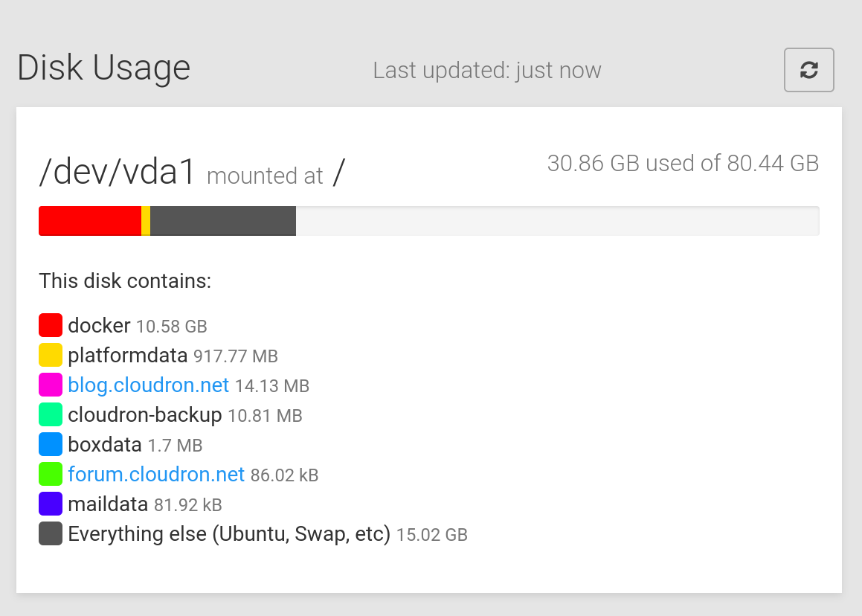The height and width of the screenshot is (616, 862).
Task: Click the refresh disk usage icon
Action: tap(808, 71)
